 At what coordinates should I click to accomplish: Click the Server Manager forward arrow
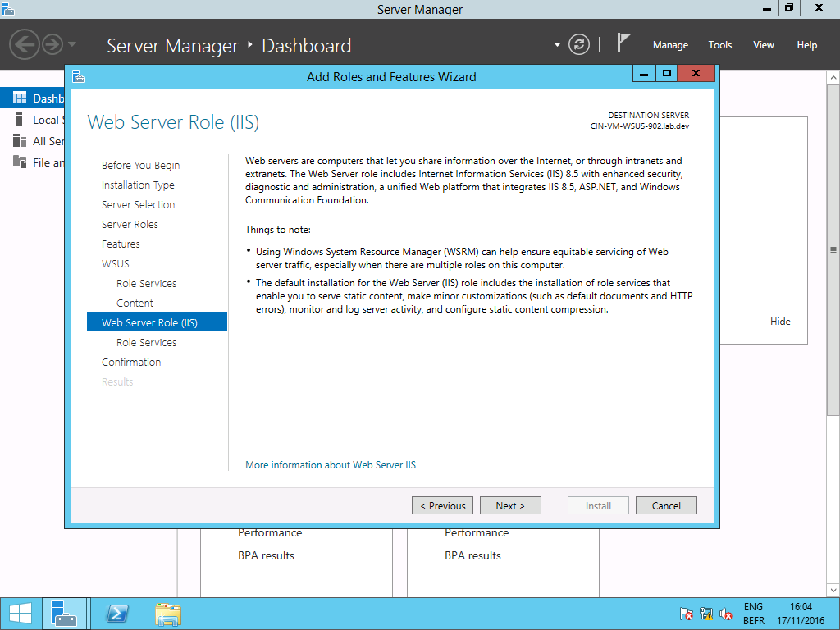click(52, 44)
